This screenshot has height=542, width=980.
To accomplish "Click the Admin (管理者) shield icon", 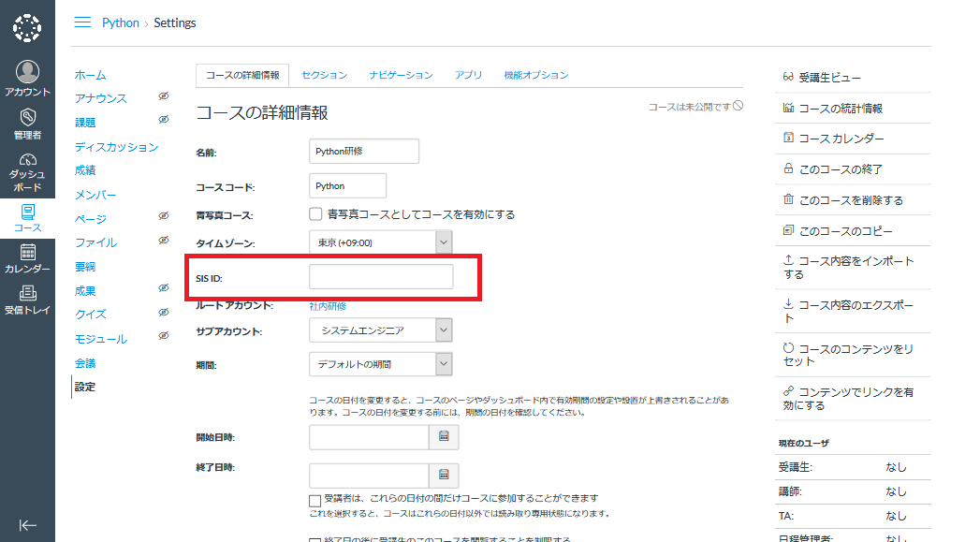I will tap(27, 124).
